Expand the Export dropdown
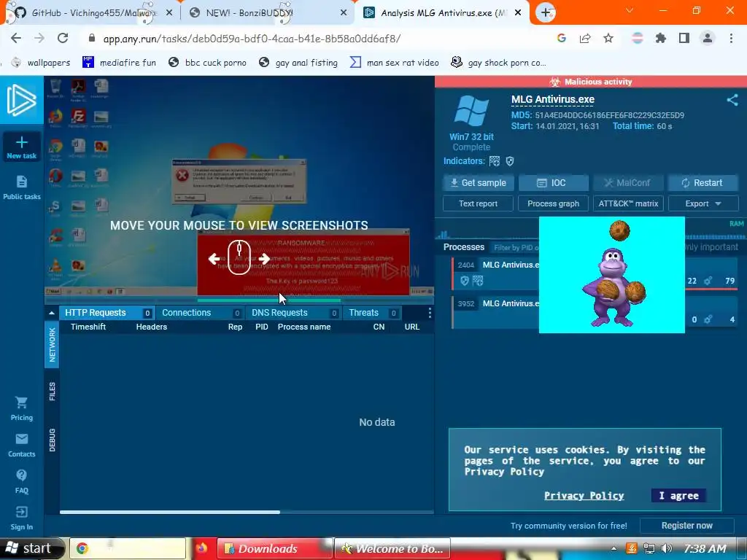Viewport: 747px width, 560px height. tap(703, 203)
